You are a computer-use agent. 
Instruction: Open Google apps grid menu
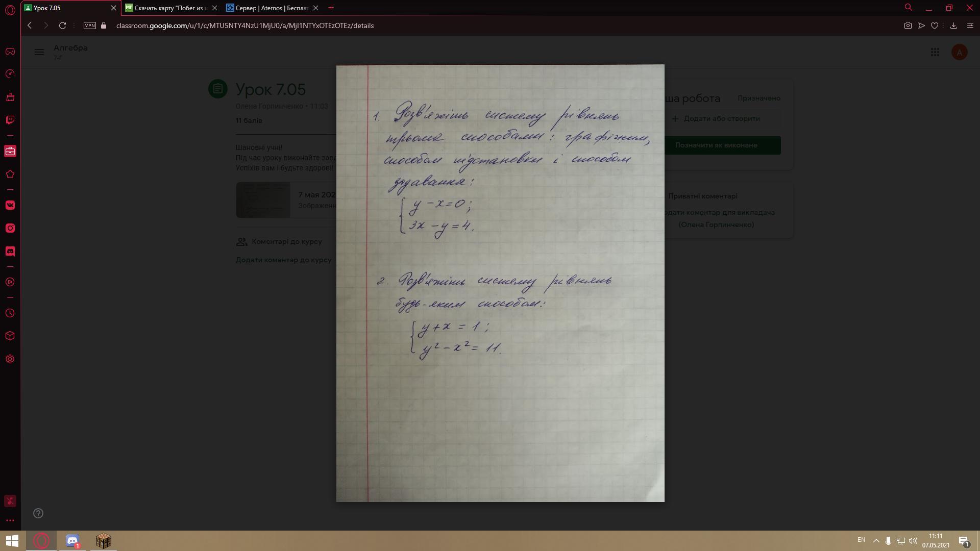[x=935, y=52]
